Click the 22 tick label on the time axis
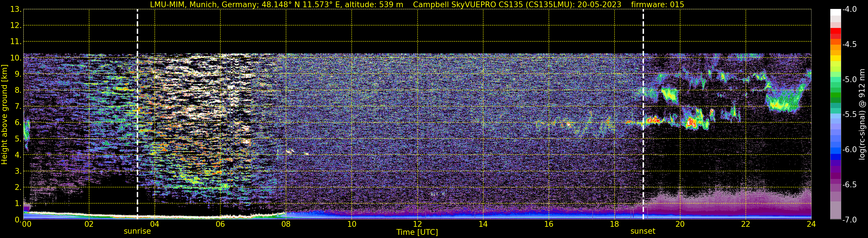This screenshot has height=238, width=868. 746,224
